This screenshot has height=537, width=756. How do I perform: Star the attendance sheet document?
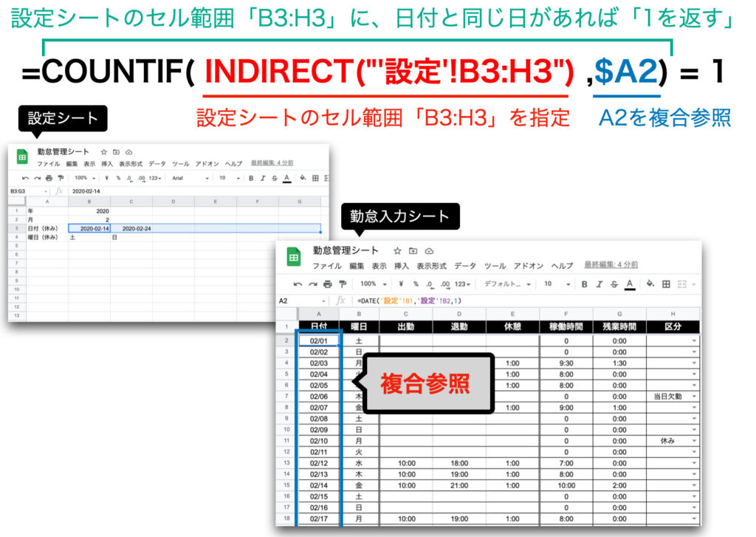397,251
